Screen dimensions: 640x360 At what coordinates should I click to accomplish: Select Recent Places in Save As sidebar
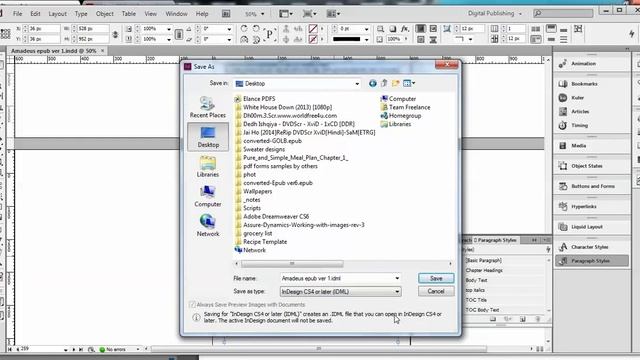[x=208, y=107]
